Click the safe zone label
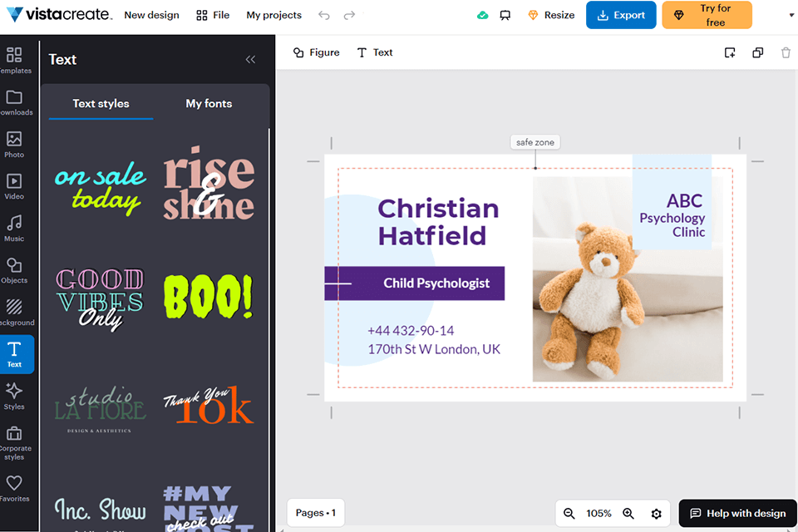798x532 pixels. 534,142
